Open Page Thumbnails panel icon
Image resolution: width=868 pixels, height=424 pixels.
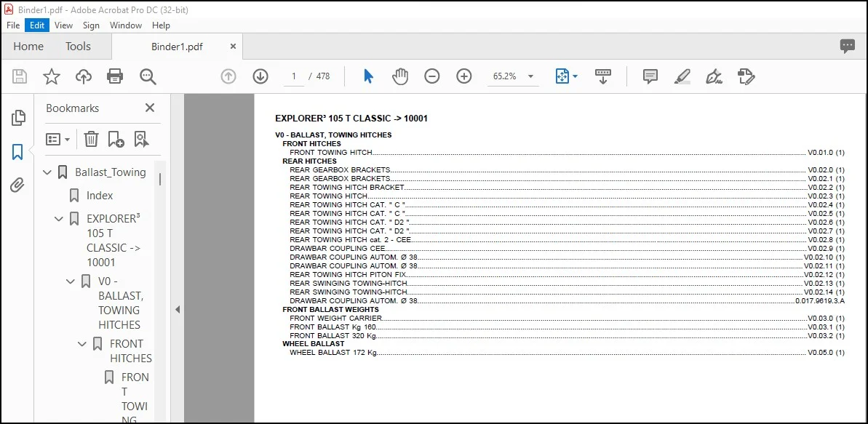pos(17,117)
